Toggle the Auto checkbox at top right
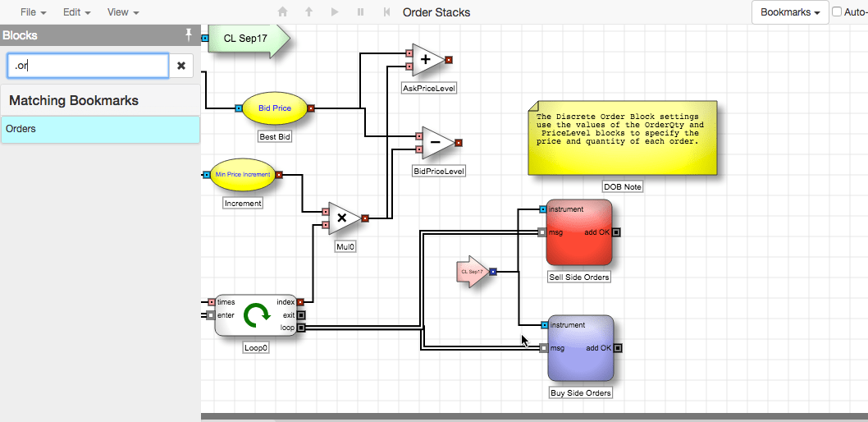This screenshot has height=422, width=868. click(x=837, y=11)
